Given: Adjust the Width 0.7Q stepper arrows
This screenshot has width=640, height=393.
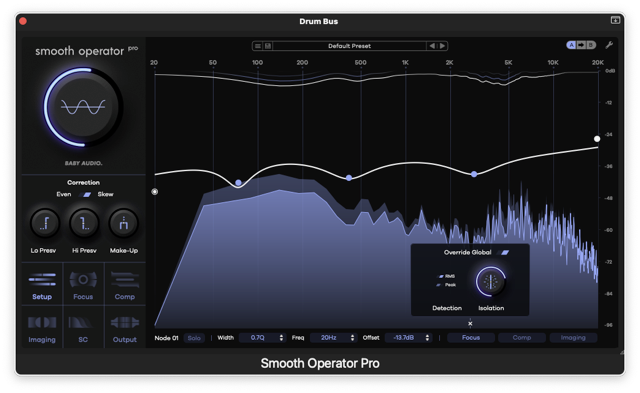Looking at the screenshot, I should (281, 338).
